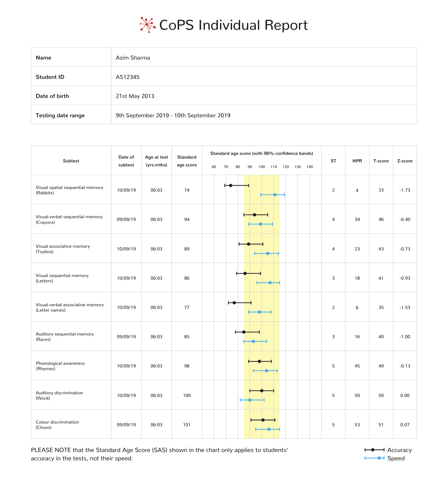The height and width of the screenshot is (481, 448).
Task: Click the ST column header
Action: 333,161
